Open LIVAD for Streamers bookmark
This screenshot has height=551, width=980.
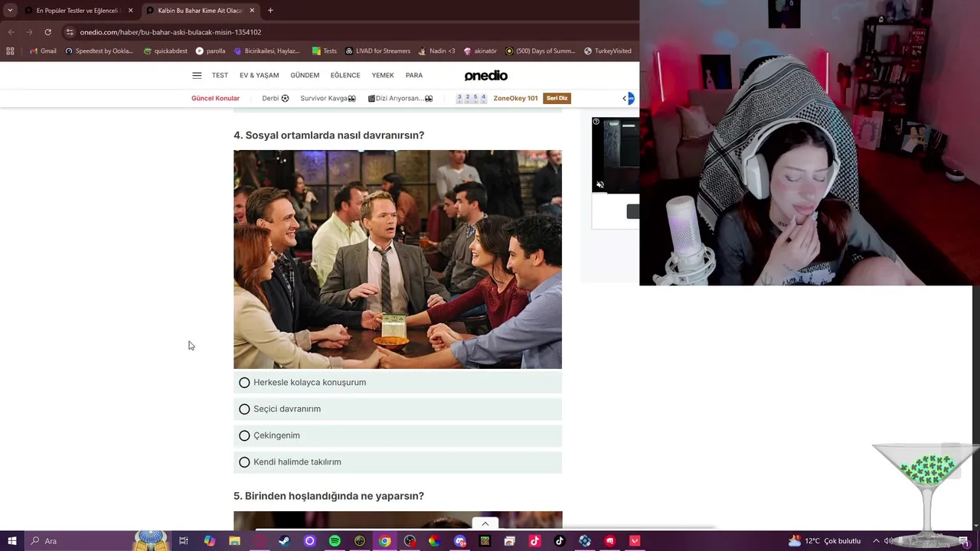point(377,51)
